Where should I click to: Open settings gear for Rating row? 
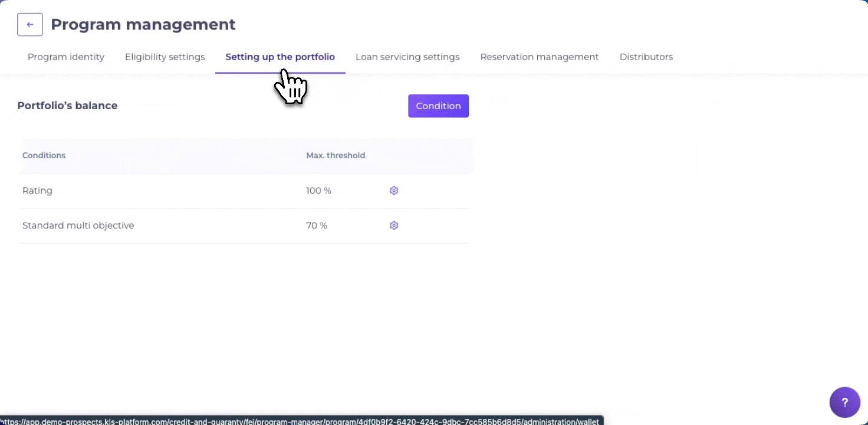click(394, 191)
